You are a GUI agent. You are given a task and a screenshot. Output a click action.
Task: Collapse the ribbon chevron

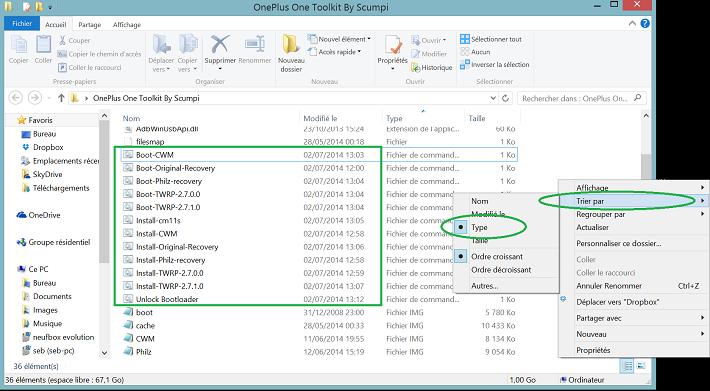[x=633, y=24]
